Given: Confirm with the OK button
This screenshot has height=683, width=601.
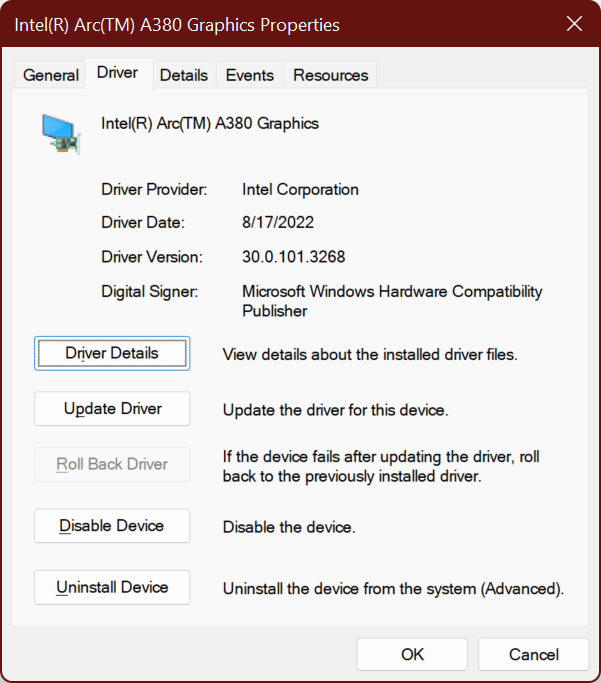Looking at the screenshot, I should pyautogui.click(x=412, y=654).
